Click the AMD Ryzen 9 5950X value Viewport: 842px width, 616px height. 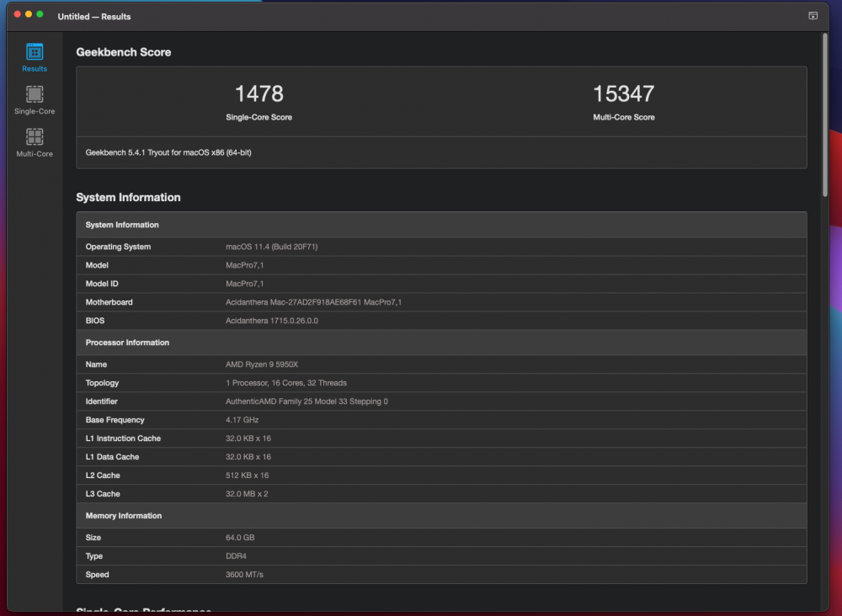262,364
